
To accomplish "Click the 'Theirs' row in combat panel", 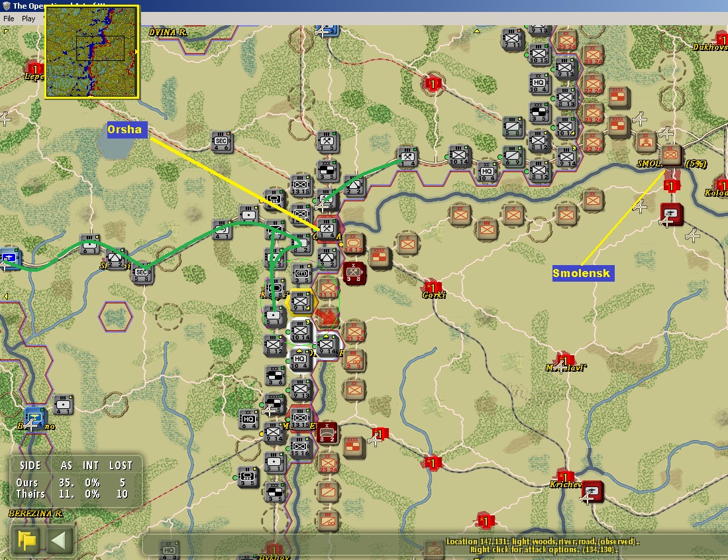I will click(72, 494).
